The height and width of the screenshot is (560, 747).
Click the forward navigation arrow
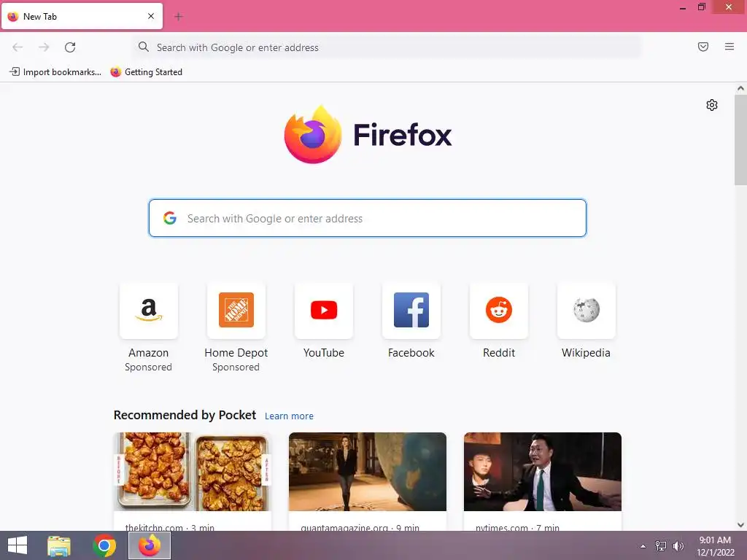[x=44, y=47]
